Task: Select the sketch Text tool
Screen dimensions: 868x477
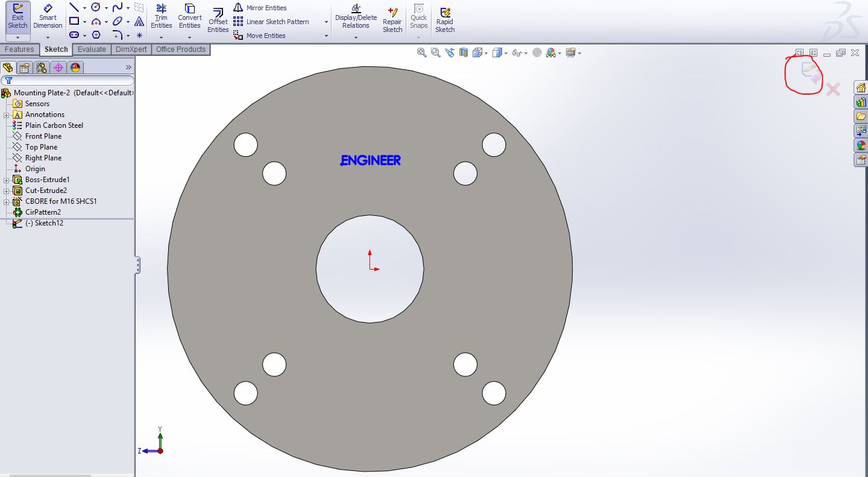Action: click(139, 22)
